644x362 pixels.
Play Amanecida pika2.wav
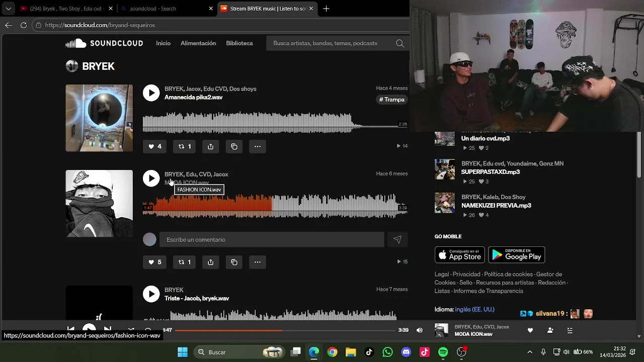(x=151, y=93)
